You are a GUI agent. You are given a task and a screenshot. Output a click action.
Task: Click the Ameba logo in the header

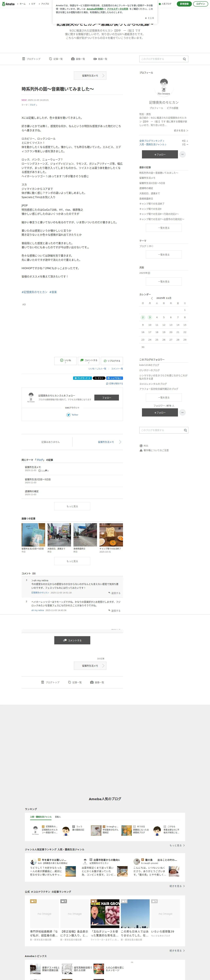click(x=8, y=4)
